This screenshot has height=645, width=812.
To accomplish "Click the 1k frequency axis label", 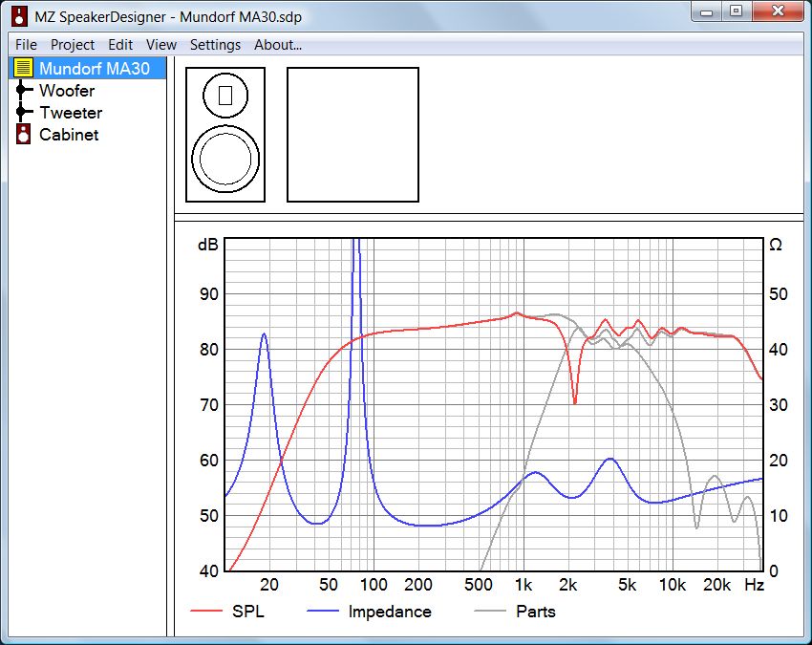I will coord(524,585).
